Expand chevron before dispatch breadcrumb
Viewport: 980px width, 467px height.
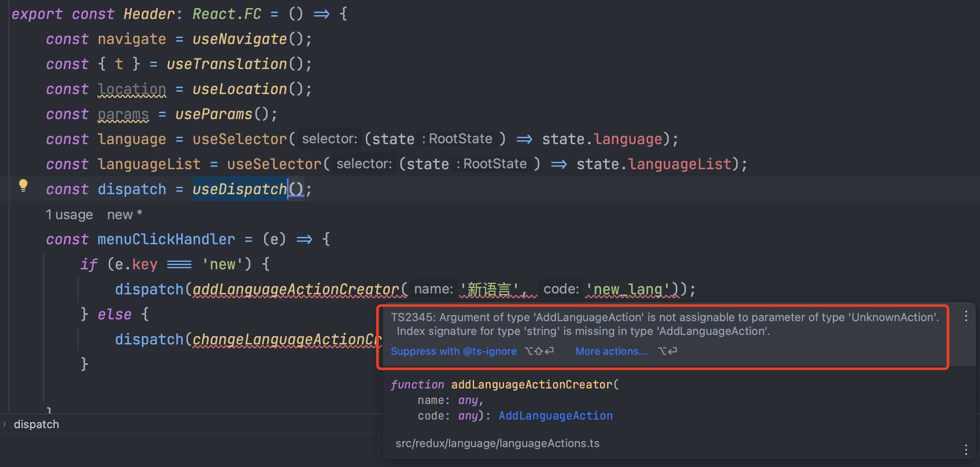click(x=5, y=424)
